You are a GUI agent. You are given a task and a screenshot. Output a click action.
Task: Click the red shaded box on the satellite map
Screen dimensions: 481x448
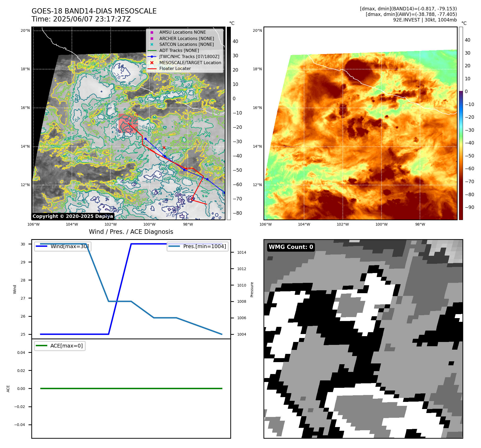click(128, 123)
